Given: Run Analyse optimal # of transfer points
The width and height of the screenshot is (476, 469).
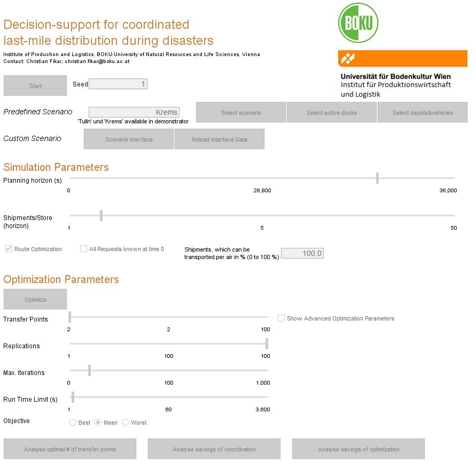Looking at the screenshot, I should click(69, 449).
